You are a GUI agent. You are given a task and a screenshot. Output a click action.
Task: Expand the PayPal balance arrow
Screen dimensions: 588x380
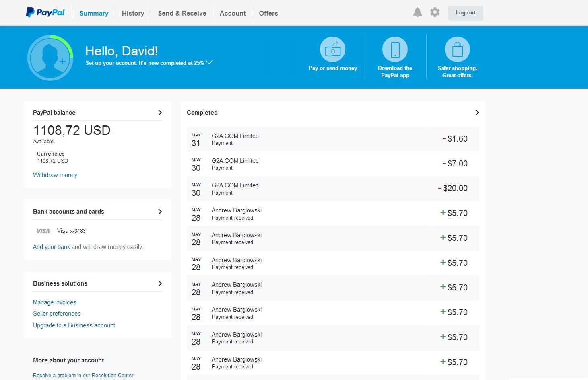point(160,113)
